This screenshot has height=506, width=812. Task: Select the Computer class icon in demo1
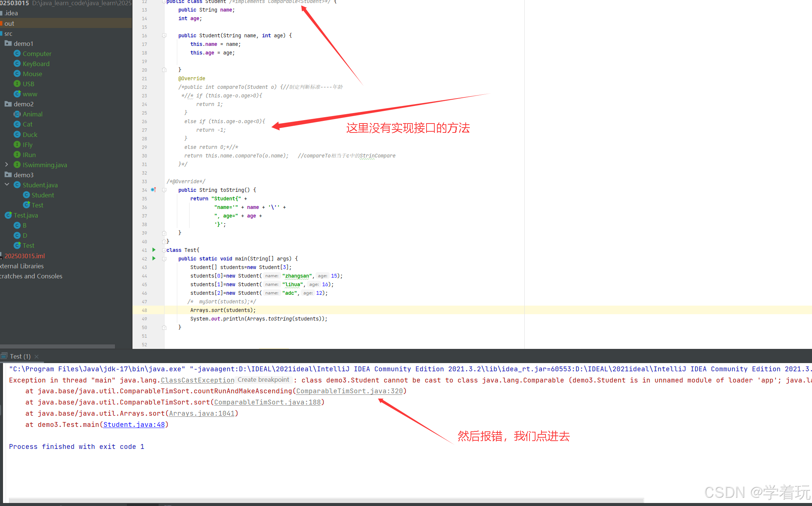[x=17, y=54]
